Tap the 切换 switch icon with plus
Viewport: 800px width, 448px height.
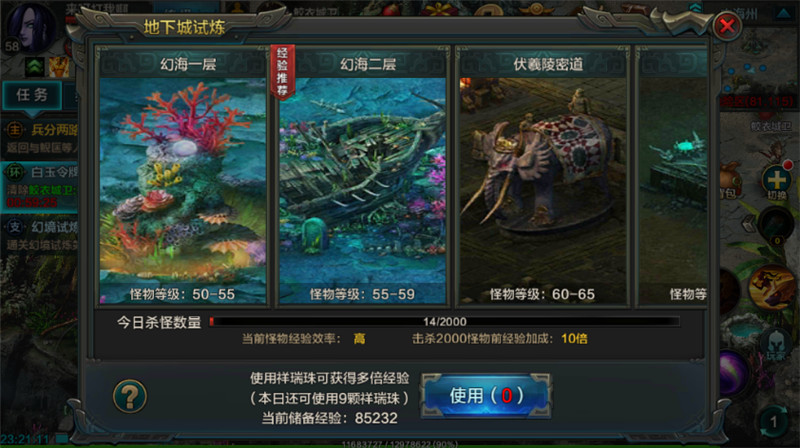click(777, 182)
